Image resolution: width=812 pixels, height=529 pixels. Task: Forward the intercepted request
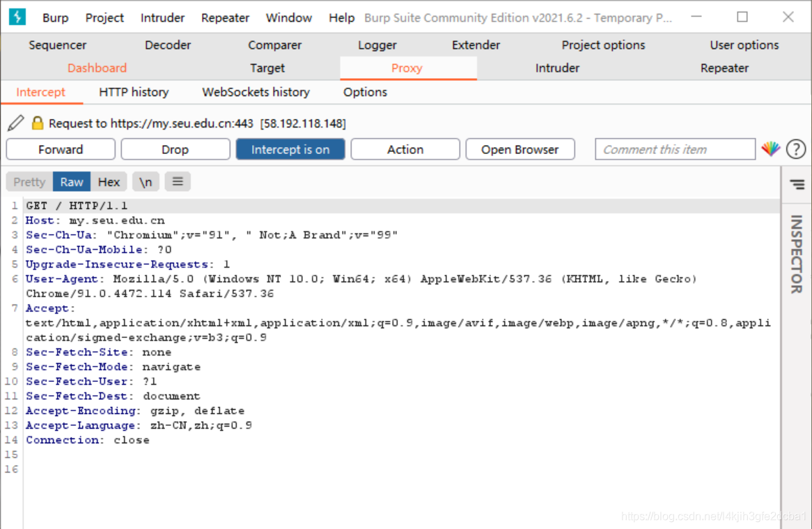[61, 149]
